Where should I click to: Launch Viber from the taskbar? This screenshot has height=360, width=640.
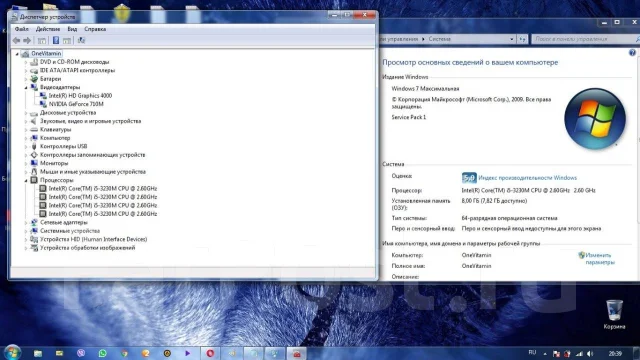[81, 353]
